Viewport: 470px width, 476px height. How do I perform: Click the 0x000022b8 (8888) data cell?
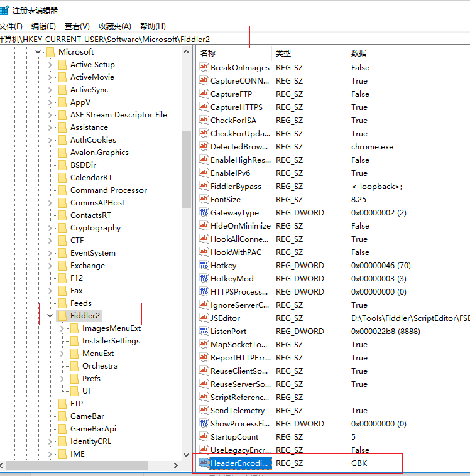[x=386, y=331]
